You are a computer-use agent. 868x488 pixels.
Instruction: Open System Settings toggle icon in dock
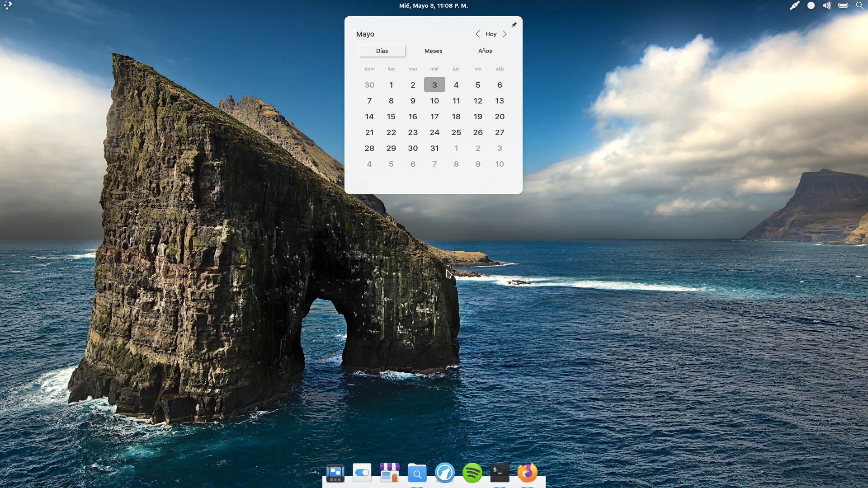click(362, 473)
